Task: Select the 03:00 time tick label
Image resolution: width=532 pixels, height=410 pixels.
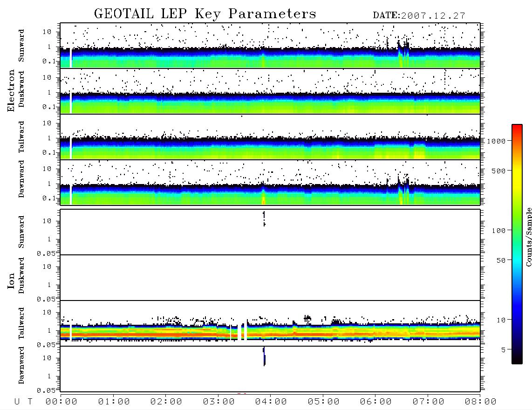Action: (x=219, y=402)
